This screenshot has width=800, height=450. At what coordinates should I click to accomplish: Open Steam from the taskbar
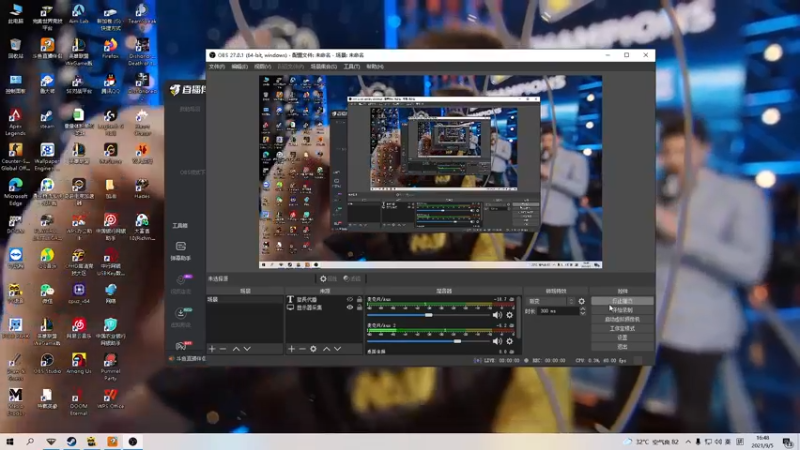pos(71,442)
